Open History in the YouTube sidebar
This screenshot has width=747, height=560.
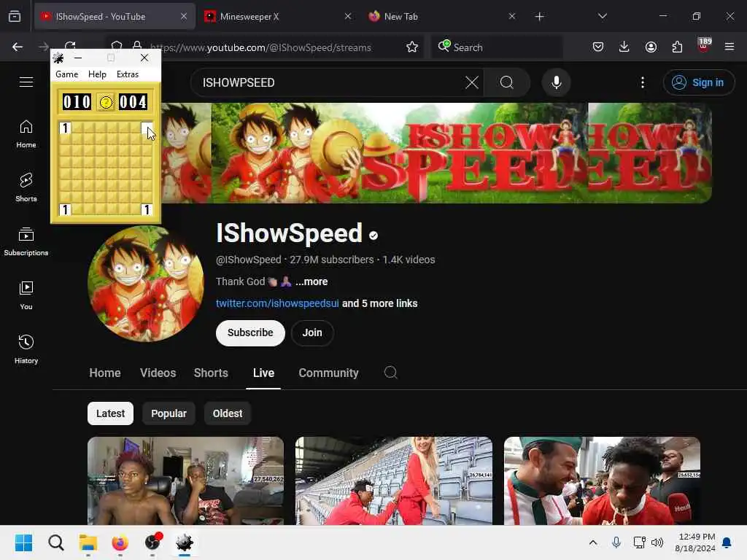tap(26, 349)
